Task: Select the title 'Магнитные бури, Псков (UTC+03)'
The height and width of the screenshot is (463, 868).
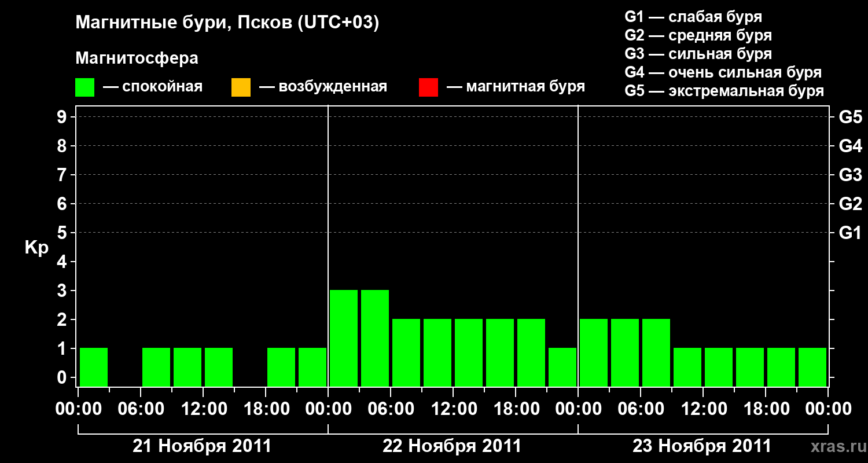Action: [x=227, y=23]
